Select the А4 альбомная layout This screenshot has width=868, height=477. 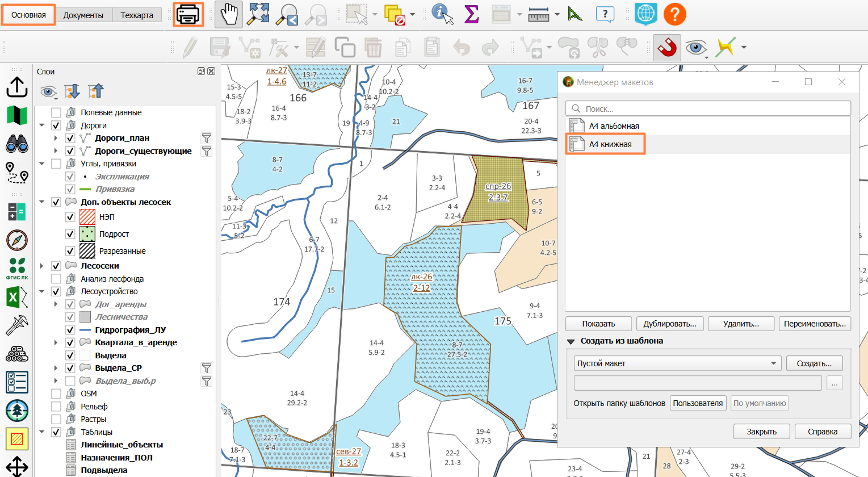[708, 126]
